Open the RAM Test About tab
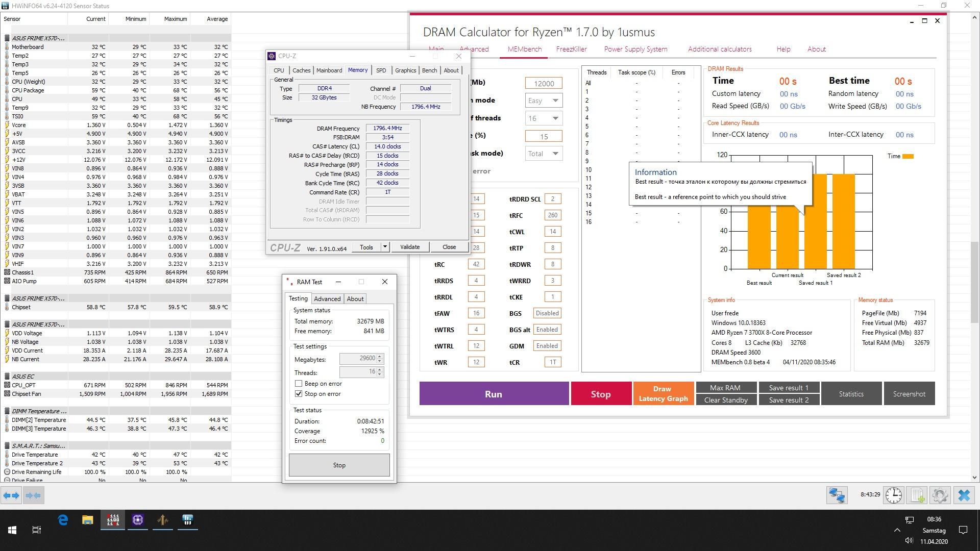This screenshot has width=980, height=551. [x=355, y=299]
